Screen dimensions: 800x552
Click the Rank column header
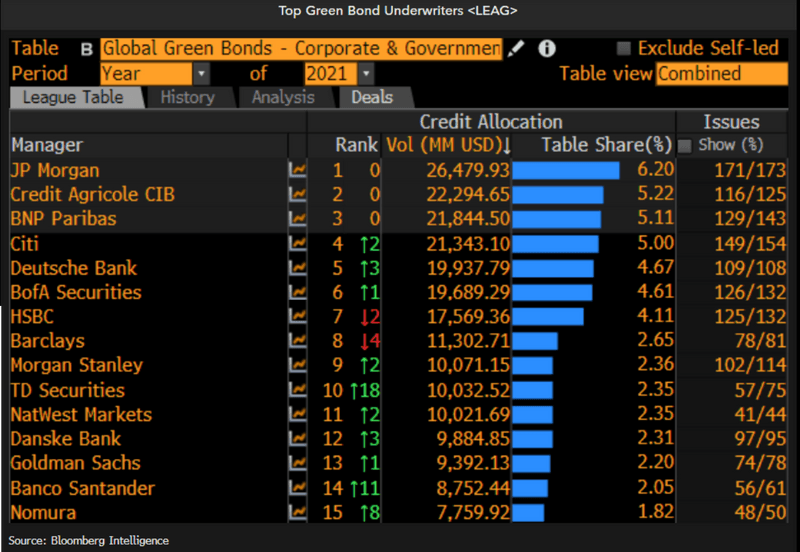click(356, 145)
